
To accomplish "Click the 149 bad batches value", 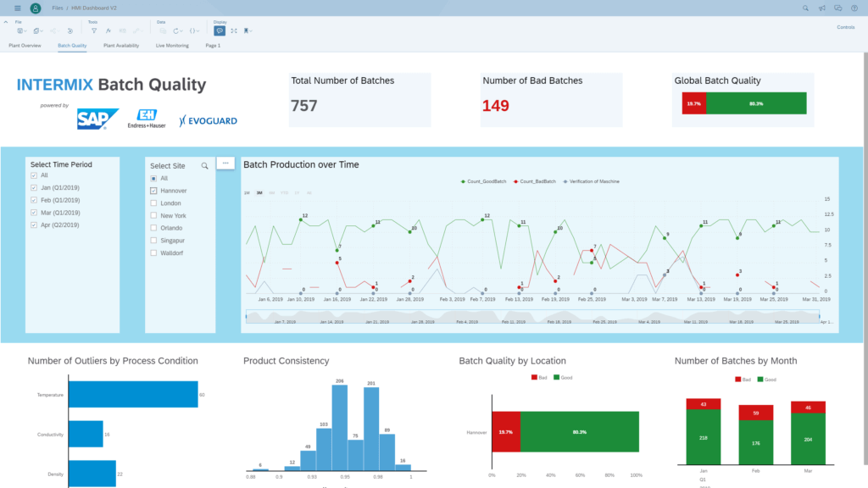I will 495,106.
